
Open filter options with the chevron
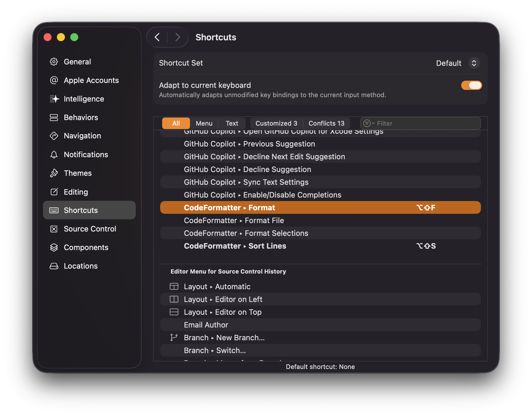click(373, 123)
